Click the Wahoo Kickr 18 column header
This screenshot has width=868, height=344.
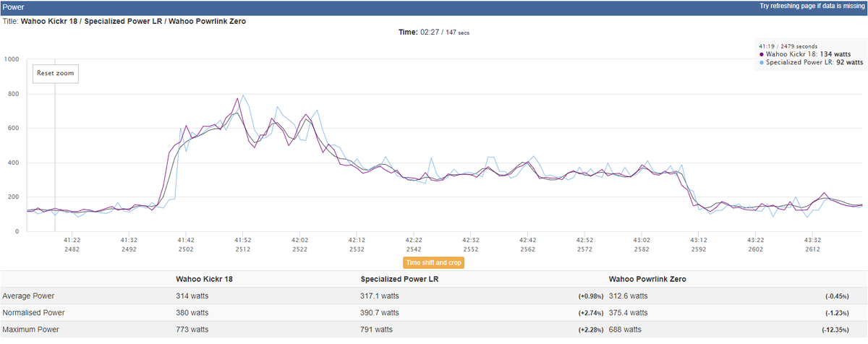(205, 278)
